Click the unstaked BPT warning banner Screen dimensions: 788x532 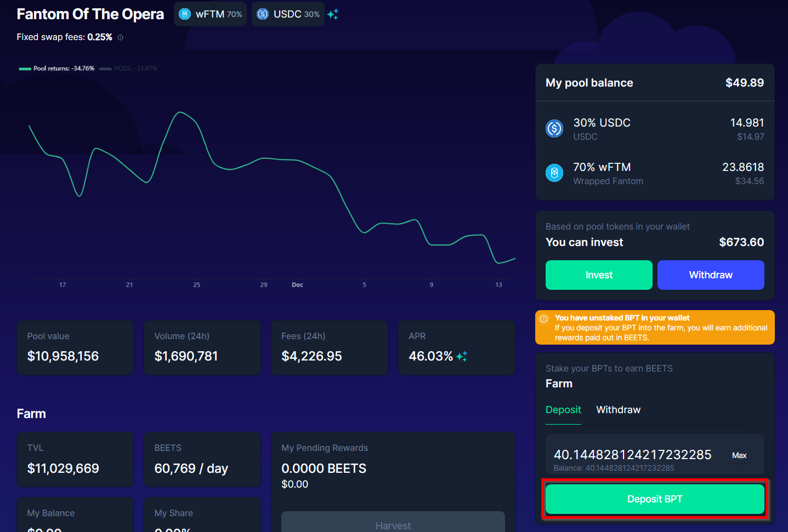(x=655, y=328)
